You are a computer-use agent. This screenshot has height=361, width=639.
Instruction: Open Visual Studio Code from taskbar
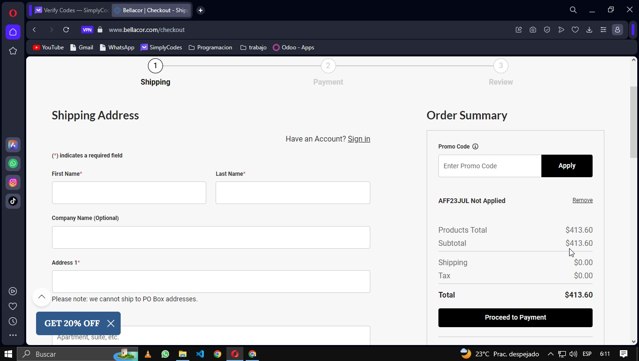tap(200, 354)
